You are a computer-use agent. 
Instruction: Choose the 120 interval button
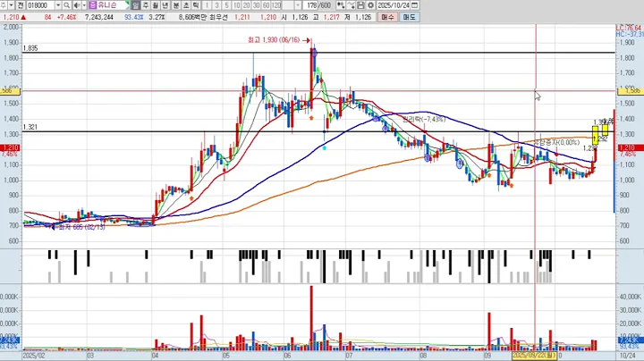[276, 5]
